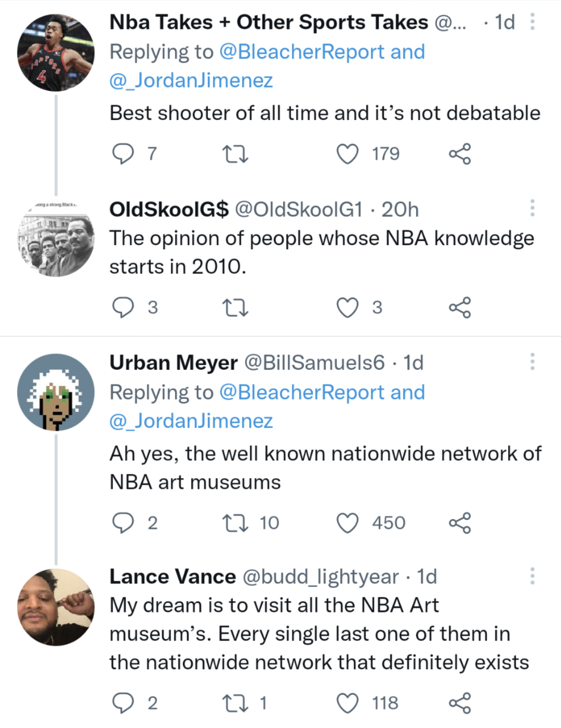The image size is (561, 728).
Task: Share Lance Vance's tweet
Action: pos(460,703)
